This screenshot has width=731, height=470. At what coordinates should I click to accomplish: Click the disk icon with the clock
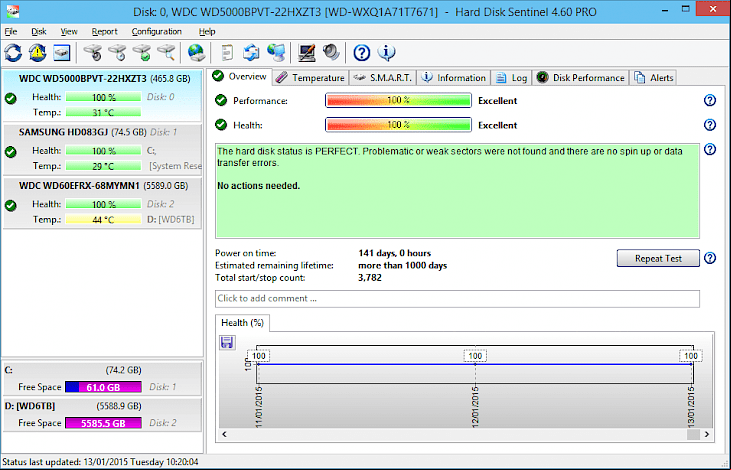tap(117, 53)
